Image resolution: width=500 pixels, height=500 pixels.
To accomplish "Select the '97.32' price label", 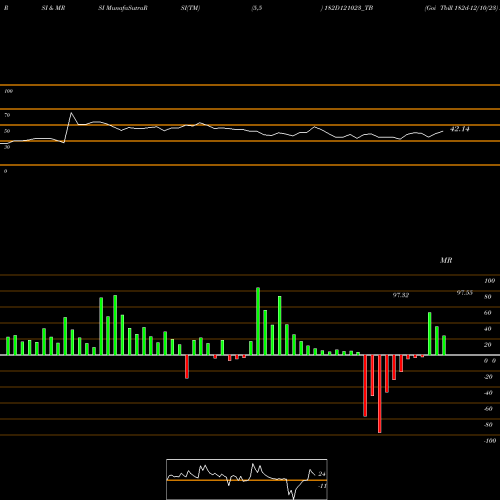I will [401, 295].
